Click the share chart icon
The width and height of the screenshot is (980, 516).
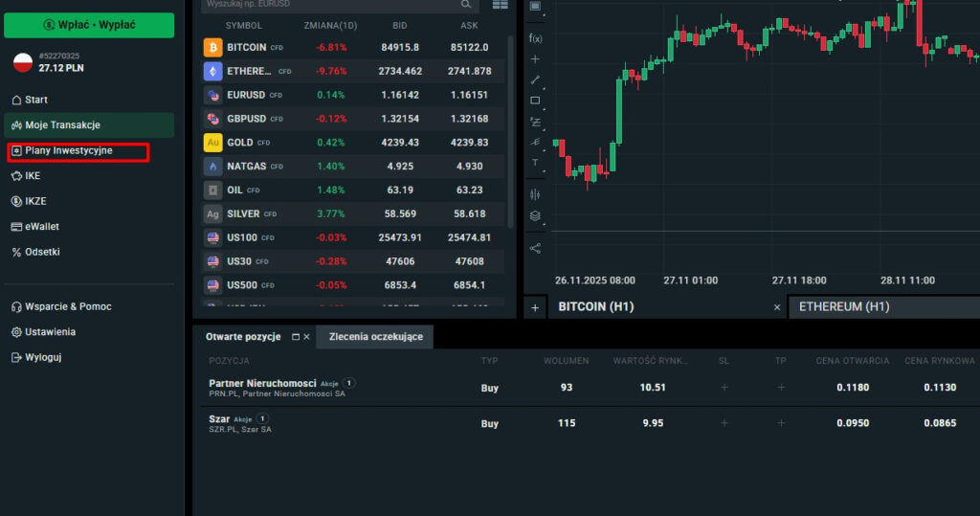[535, 248]
